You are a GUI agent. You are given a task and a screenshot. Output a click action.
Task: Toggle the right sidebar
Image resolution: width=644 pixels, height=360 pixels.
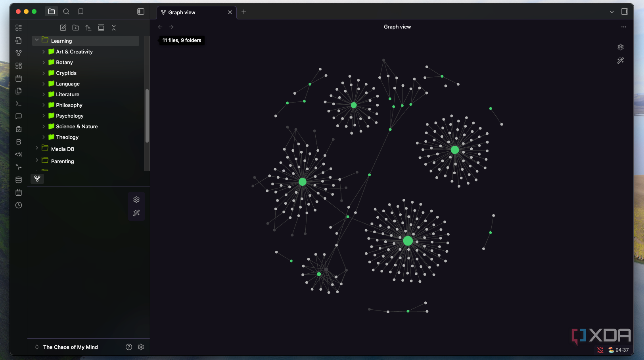click(625, 11)
